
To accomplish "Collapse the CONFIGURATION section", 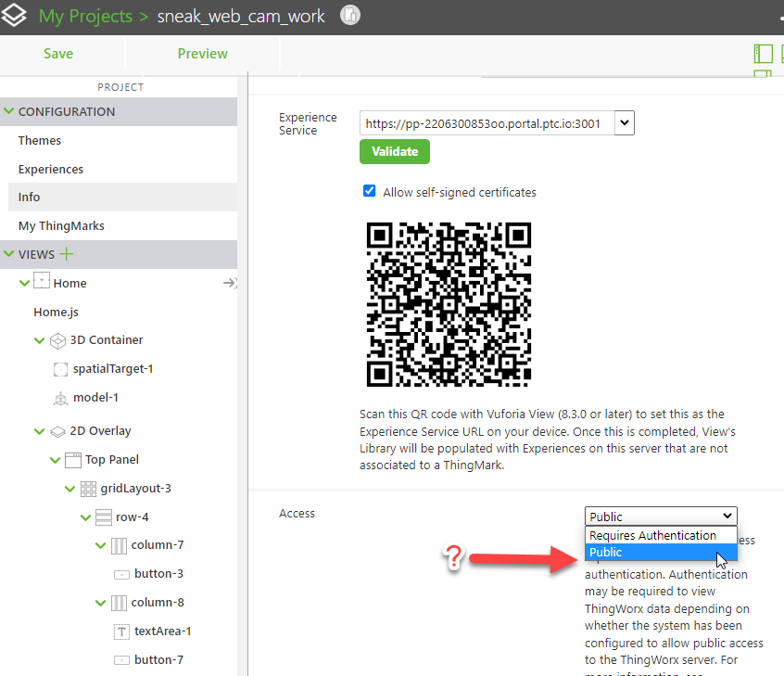I will pyautogui.click(x=10, y=111).
